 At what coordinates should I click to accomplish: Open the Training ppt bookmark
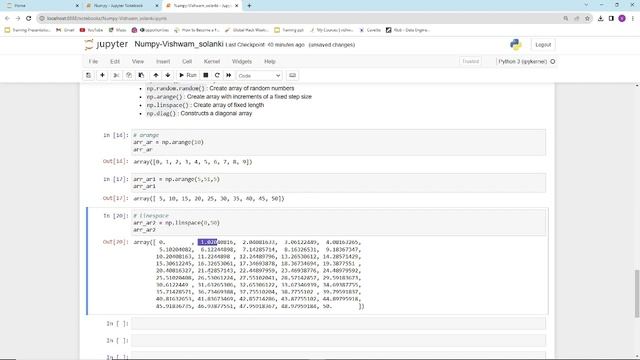coord(289,30)
